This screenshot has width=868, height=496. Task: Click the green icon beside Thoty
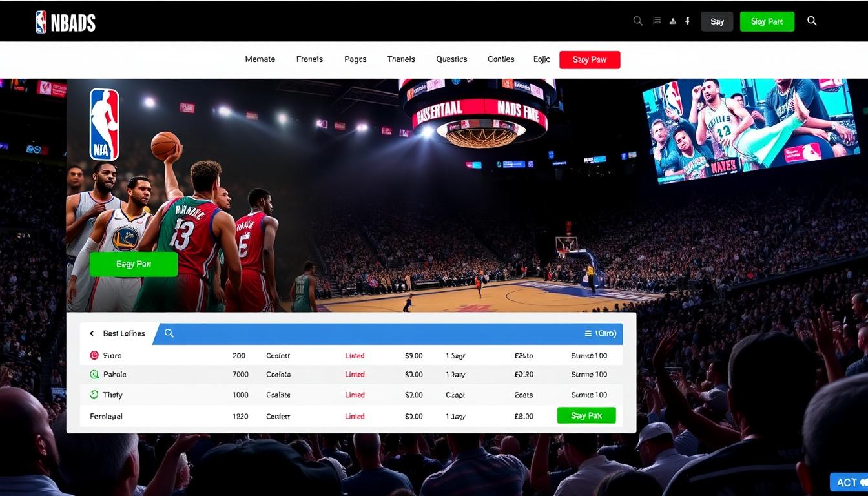tap(94, 395)
